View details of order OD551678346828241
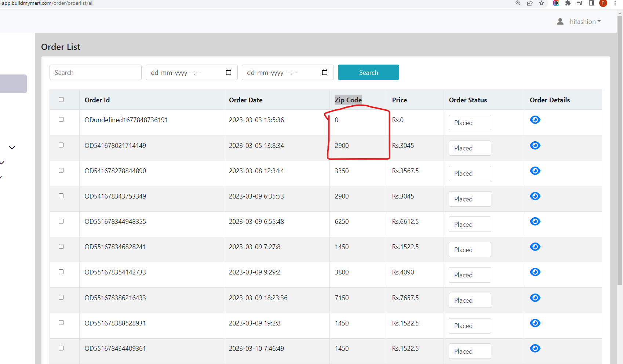 point(535,247)
